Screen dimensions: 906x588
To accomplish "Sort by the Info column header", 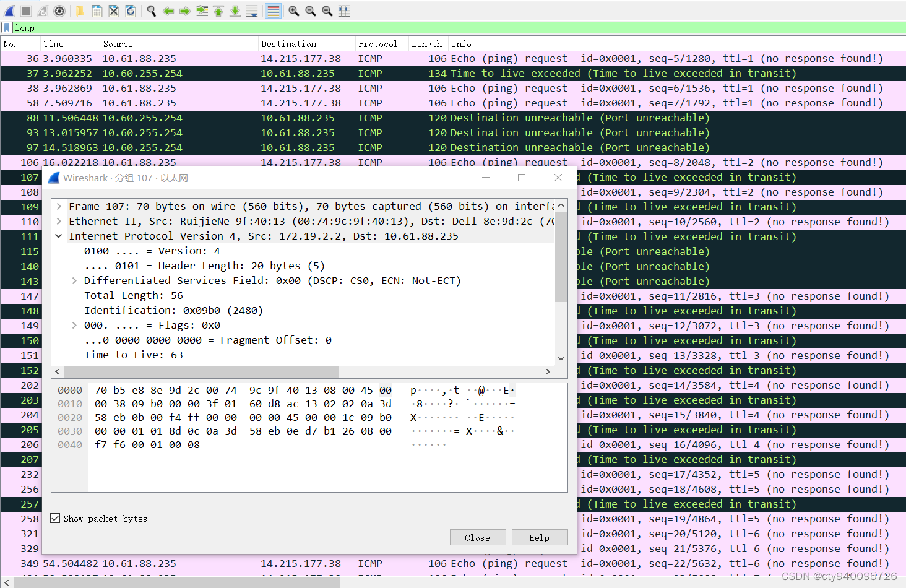I will click(x=677, y=44).
